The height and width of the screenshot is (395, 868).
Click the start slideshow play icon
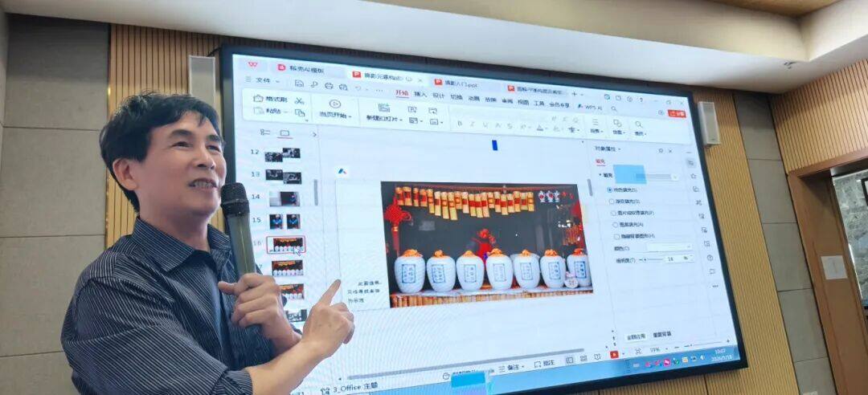pyautogui.click(x=335, y=104)
